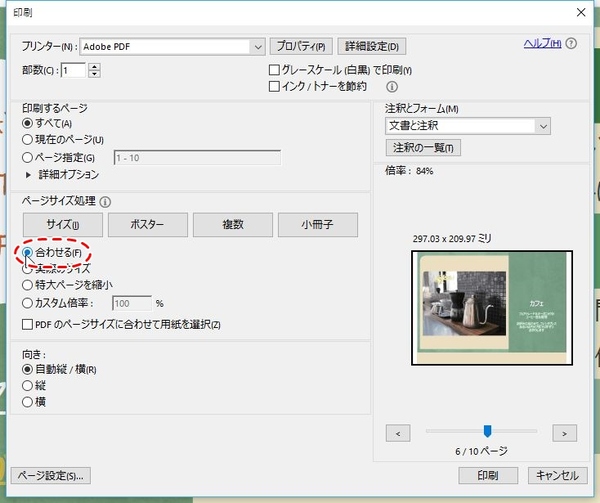
Task: Select 縦 orientation radio
Action: (27, 386)
